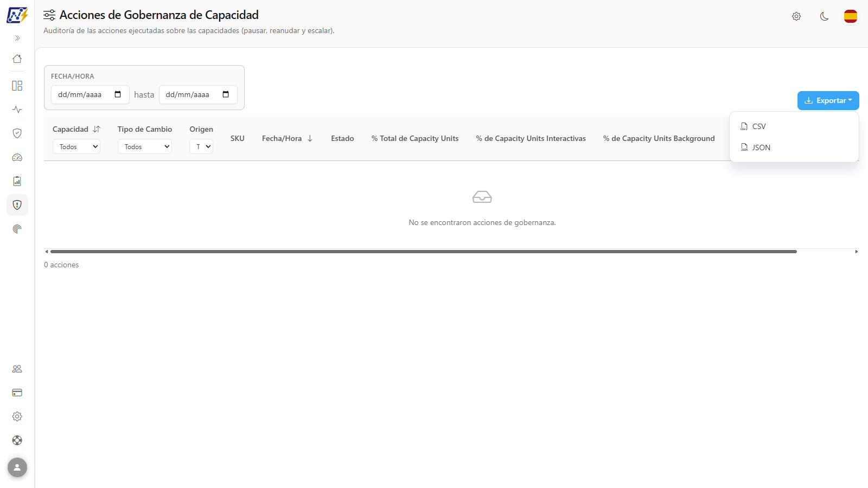
Task: Click the empty inbox icon
Action: coord(482,197)
